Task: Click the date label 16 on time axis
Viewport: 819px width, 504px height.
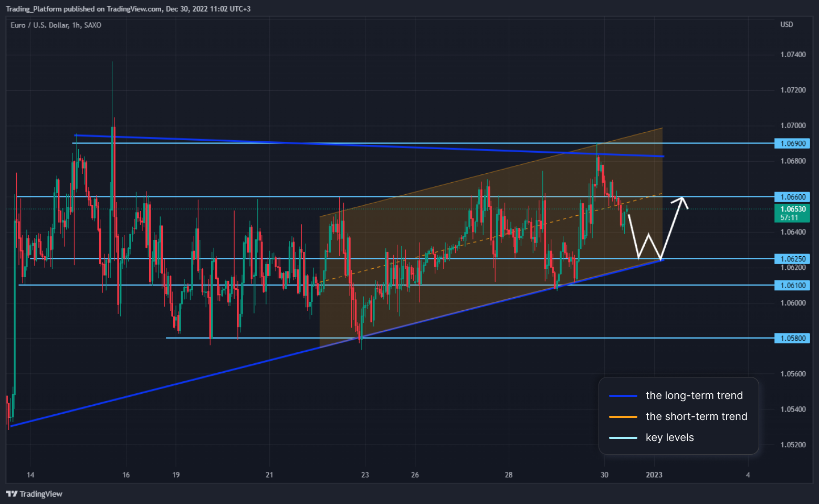Action: click(126, 475)
